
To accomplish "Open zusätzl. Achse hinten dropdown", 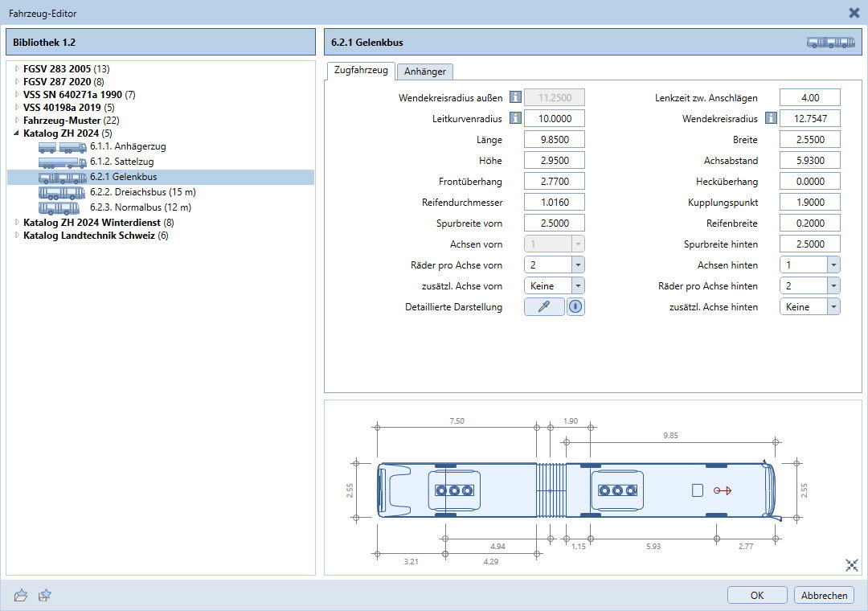I will [x=833, y=306].
